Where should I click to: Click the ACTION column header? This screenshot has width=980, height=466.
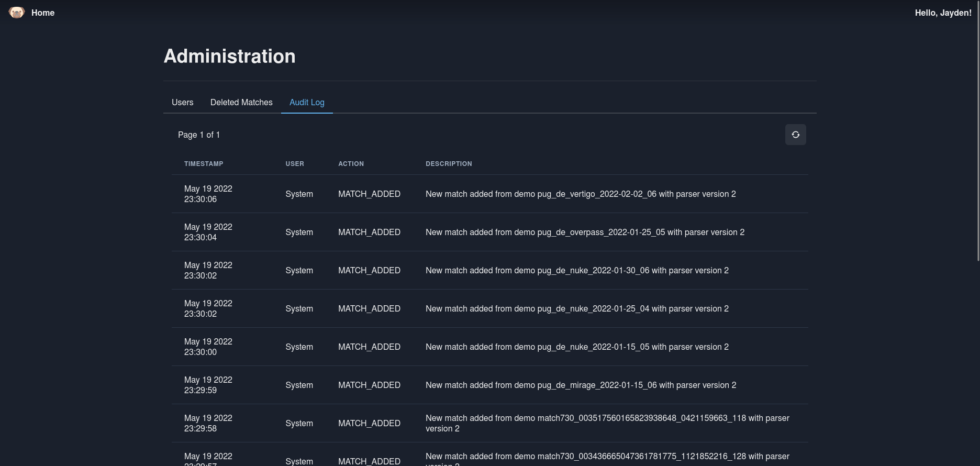351,164
